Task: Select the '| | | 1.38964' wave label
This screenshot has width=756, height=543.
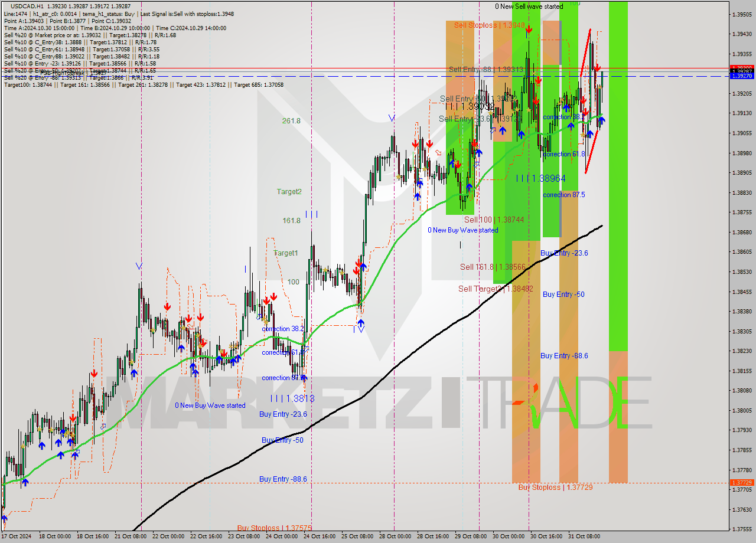Action: pyautogui.click(x=540, y=178)
